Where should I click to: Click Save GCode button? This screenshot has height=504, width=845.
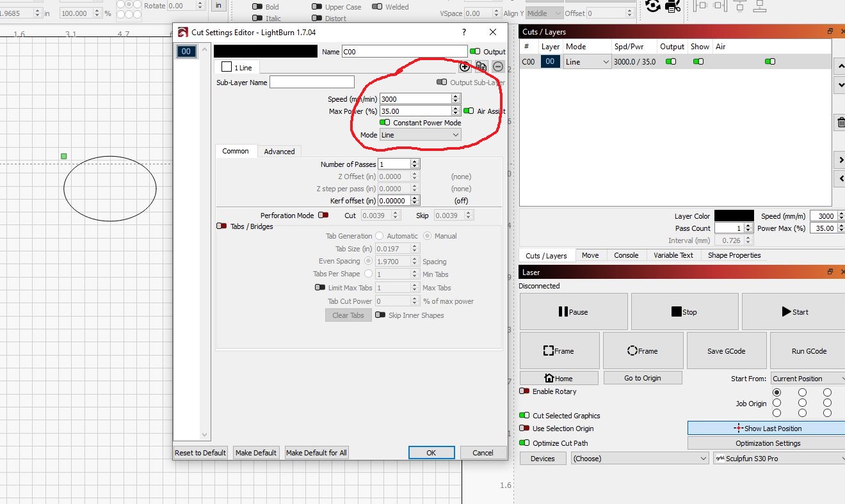point(726,350)
